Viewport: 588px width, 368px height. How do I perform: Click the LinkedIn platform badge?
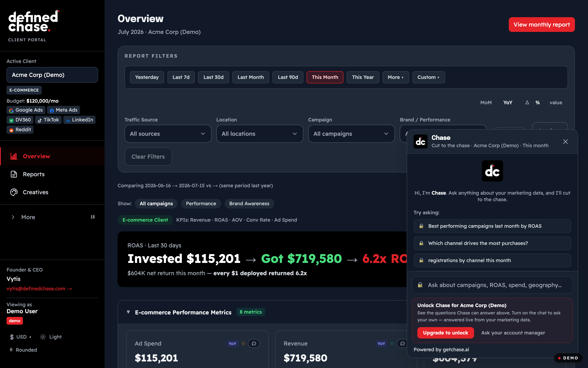tap(79, 120)
